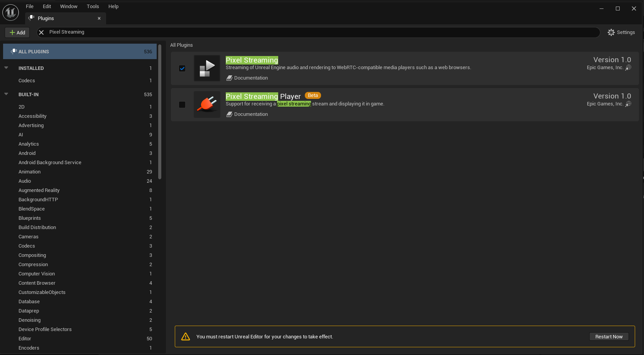Click the Settings gear icon
644x355 pixels.
click(x=611, y=32)
